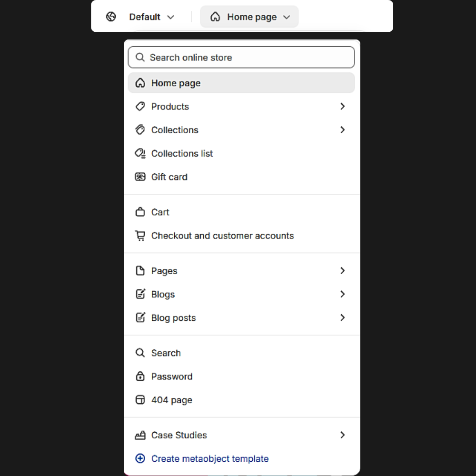Click the Gift card icon
The image size is (476, 476).
tap(140, 177)
